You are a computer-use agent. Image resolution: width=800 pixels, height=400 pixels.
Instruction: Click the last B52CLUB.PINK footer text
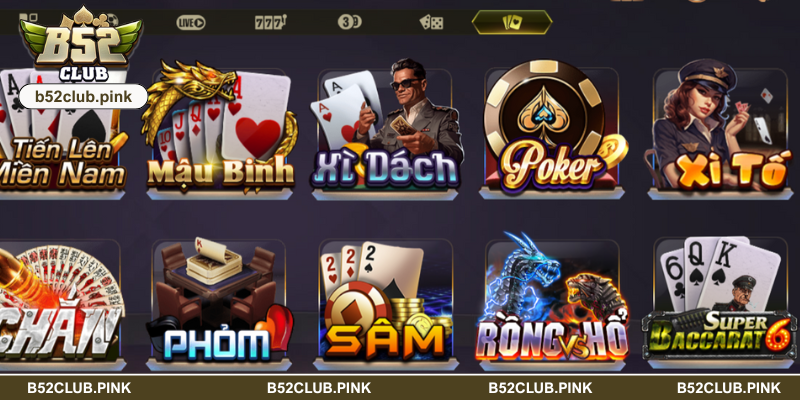tap(729, 388)
